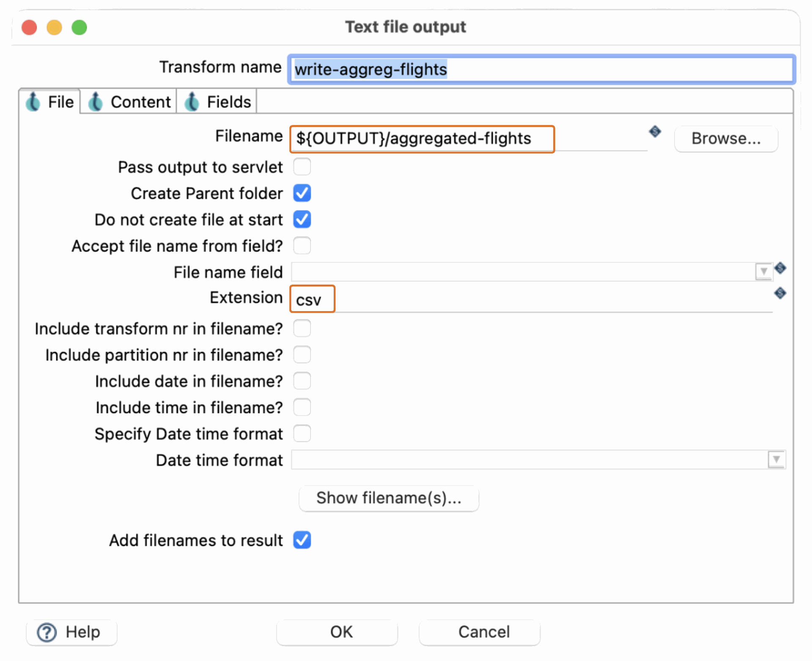Click the variable icon beside File name field
The image size is (812, 661).
(780, 268)
